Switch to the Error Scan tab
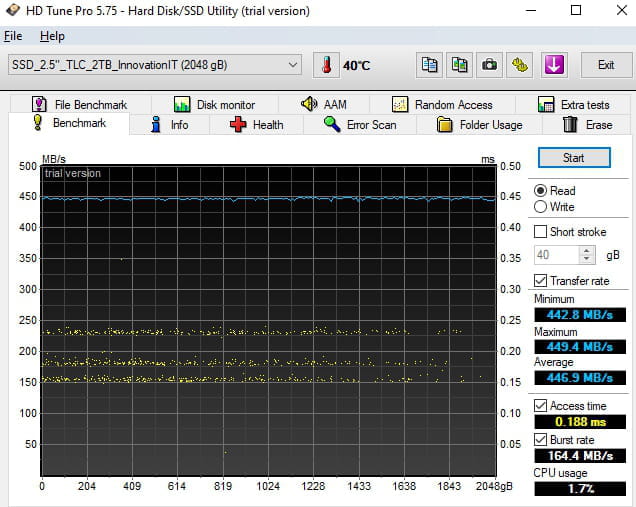This screenshot has width=636, height=507. (360, 125)
